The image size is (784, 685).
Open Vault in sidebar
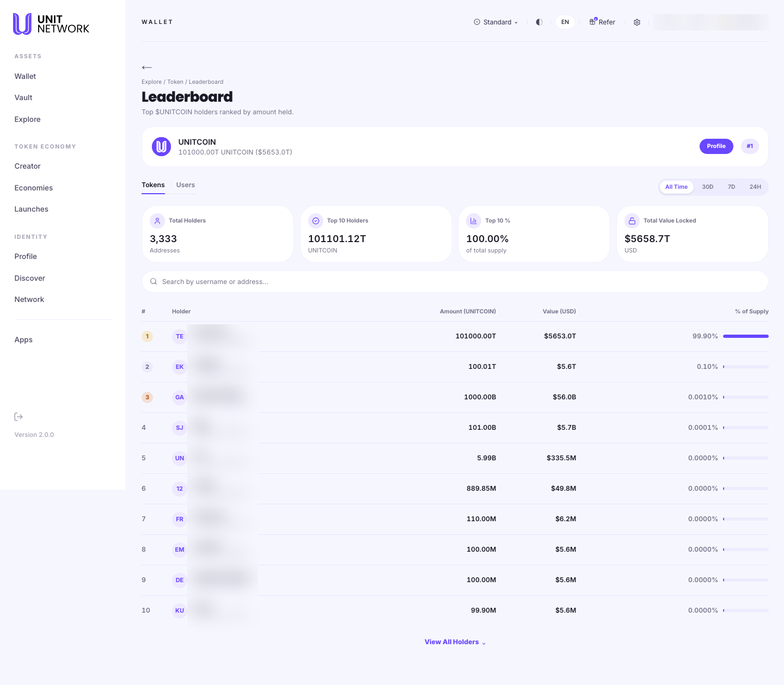[23, 98]
